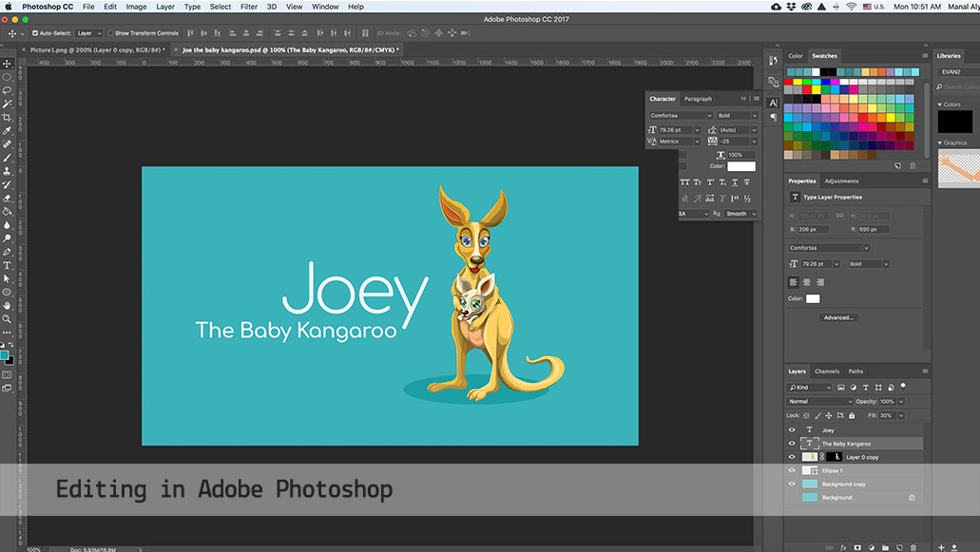Hide the Ellipse 1 layer
Screen dimensions: 980x552
click(x=792, y=470)
